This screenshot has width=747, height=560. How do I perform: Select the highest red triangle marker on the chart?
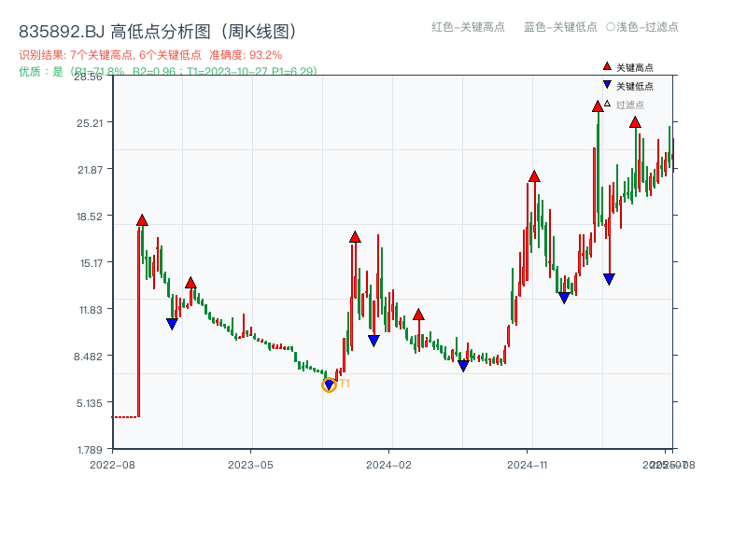coord(598,107)
